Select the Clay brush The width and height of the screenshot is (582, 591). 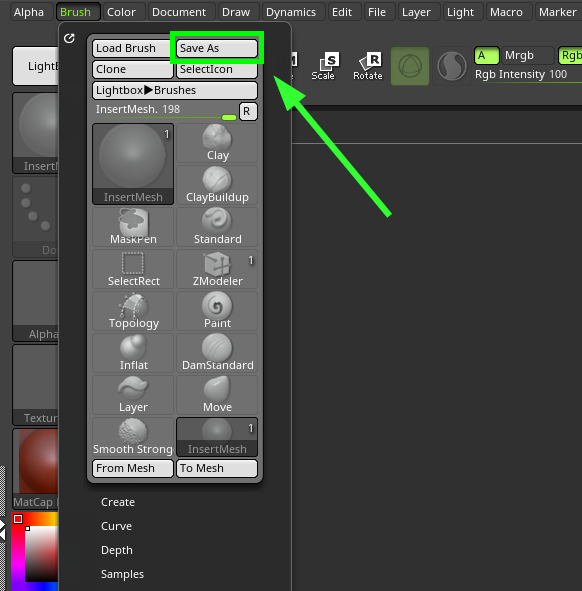pos(217,143)
